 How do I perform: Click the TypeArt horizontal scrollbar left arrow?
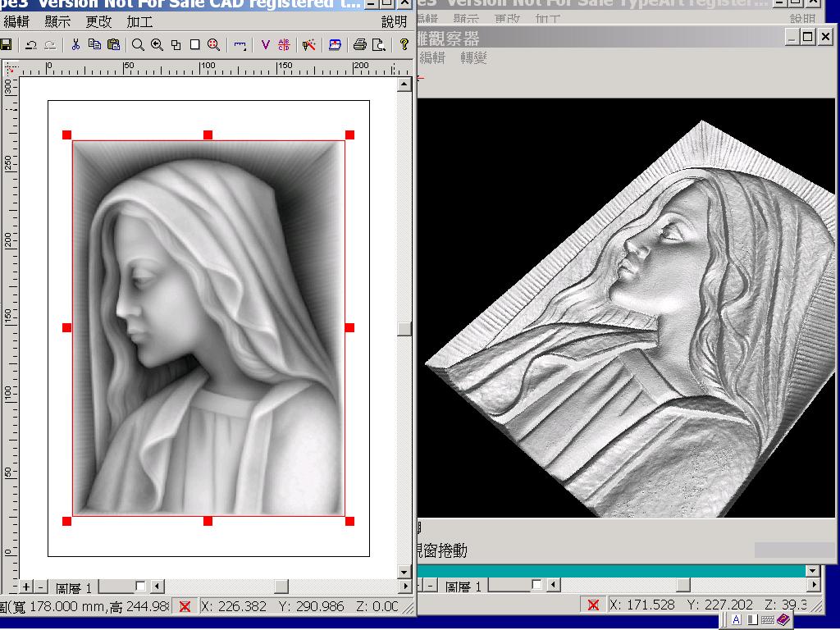(554, 585)
